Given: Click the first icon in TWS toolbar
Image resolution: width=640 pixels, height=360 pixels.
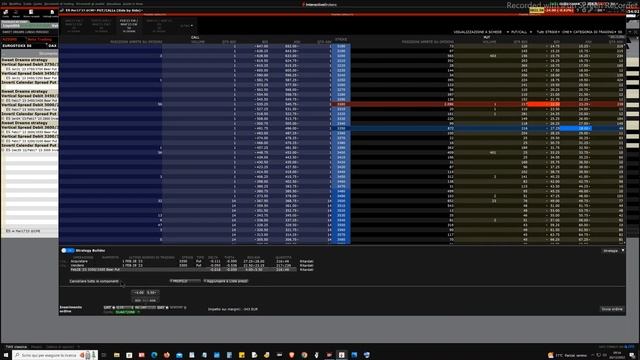Looking at the screenshot, I should click(6, 13).
